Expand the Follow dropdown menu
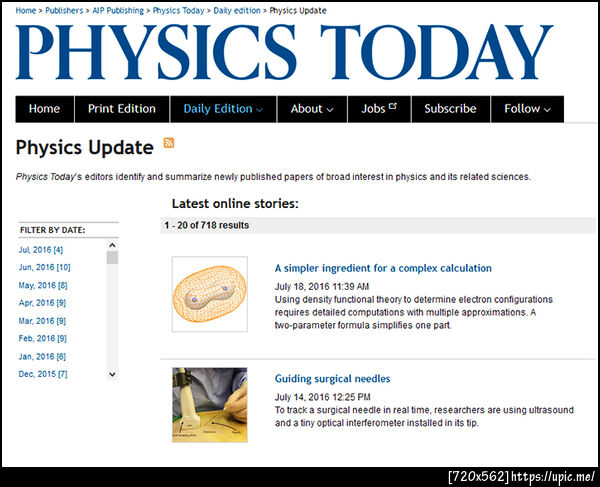 point(527,109)
